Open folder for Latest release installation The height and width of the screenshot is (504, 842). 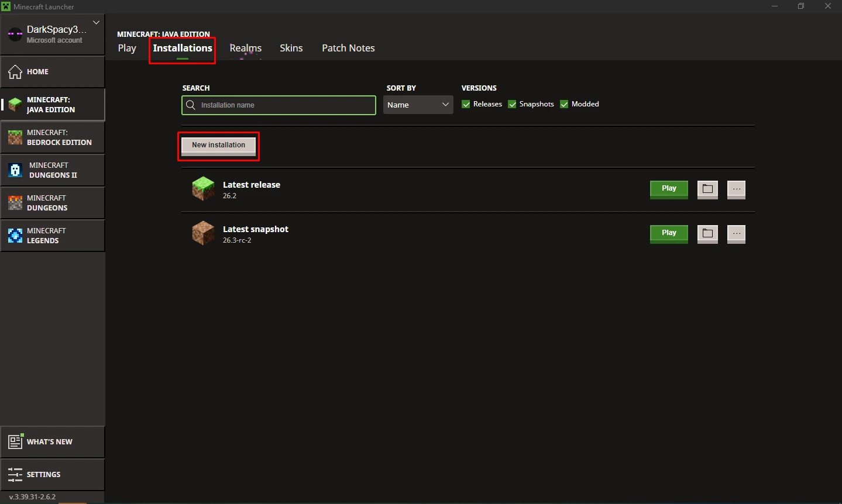coord(707,189)
